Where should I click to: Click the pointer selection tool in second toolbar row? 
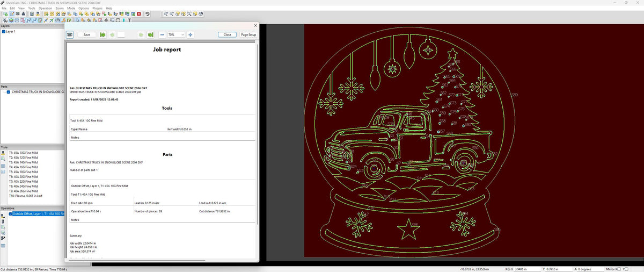pyautogui.click(x=78, y=20)
